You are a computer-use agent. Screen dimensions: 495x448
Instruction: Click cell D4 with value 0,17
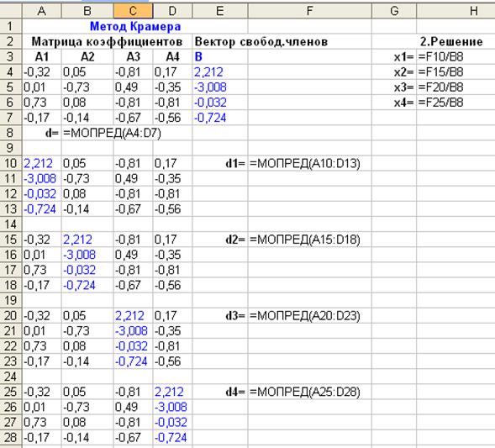[x=172, y=72]
